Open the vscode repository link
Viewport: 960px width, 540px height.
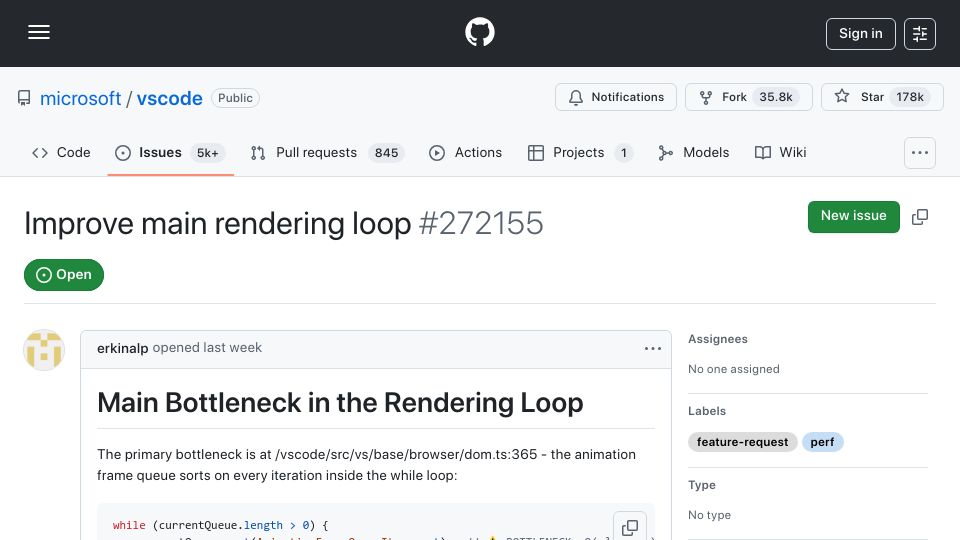coord(169,98)
